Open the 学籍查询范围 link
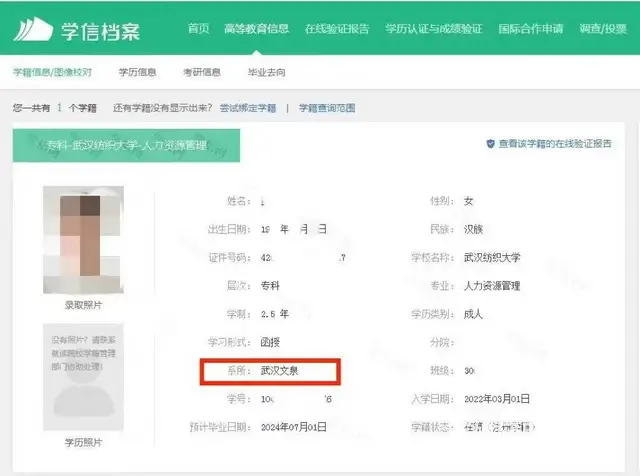Screen dimensions: 640x476 point(327,108)
